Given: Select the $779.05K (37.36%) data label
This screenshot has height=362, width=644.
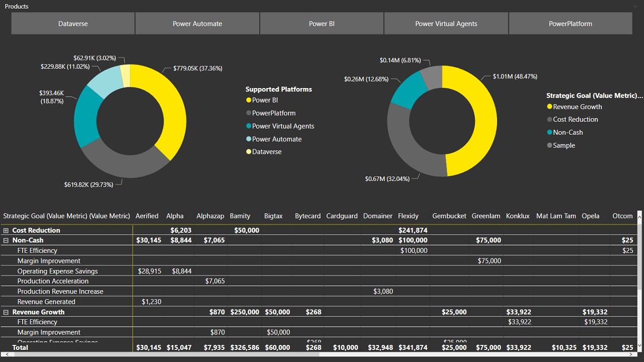Looking at the screenshot, I should coord(198,68).
